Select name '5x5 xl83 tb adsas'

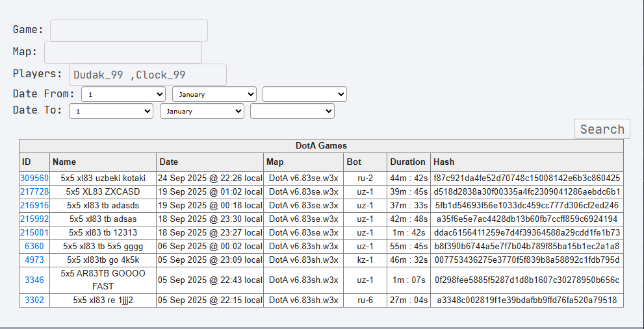pos(103,219)
